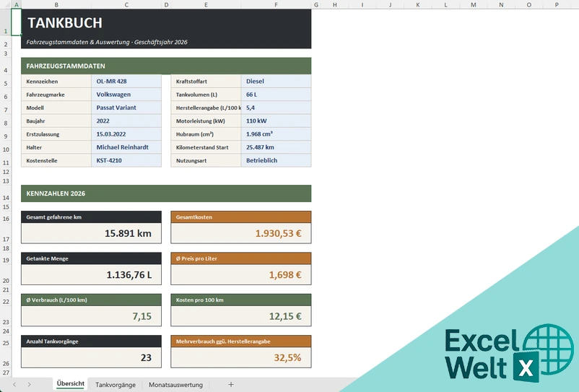Select the FAHRZEUGSTAMMDATEN section header
This screenshot has width=579, height=392.
[166, 66]
